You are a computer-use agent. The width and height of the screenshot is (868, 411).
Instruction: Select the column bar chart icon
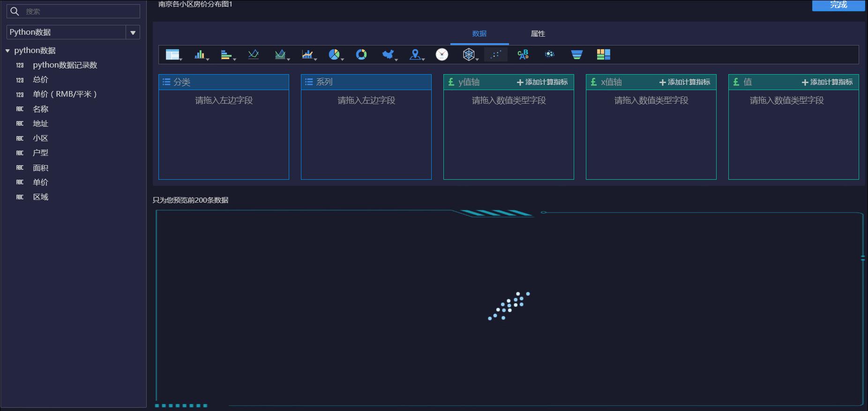(x=200, y=54)
